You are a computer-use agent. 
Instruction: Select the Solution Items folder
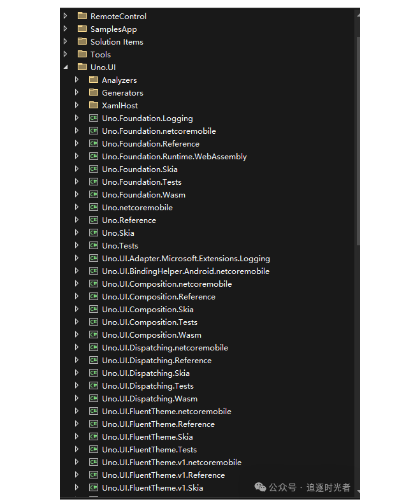(117, 41)
